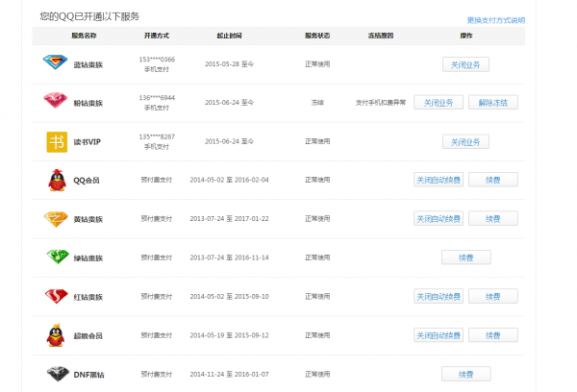Image resolution: width=577 pixels, height=392 pixels.
Task: Select the 读书VIP service name
Action: [x=87, y=142]
